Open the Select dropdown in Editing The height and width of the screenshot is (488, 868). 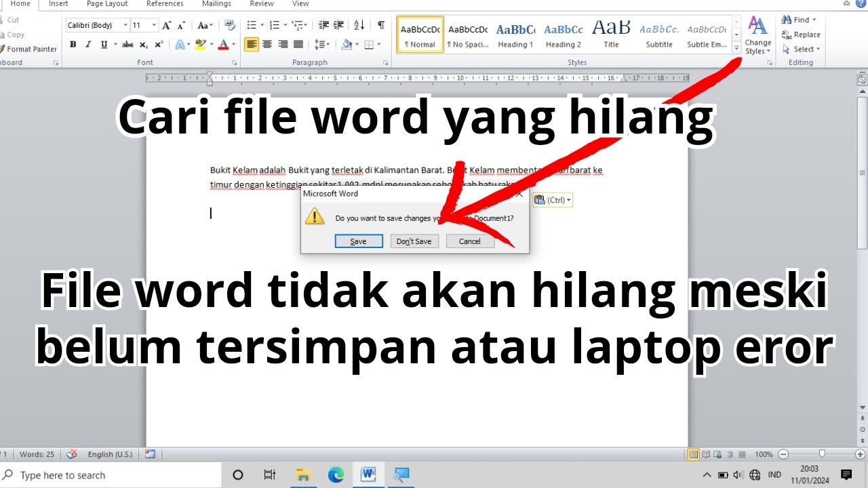802,49
